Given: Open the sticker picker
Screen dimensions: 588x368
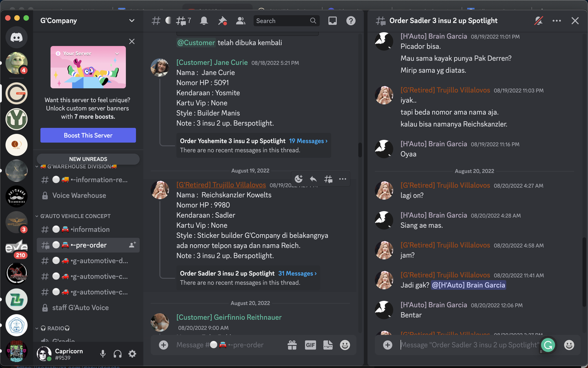Looking at the screenshot, I should point(328,345).
